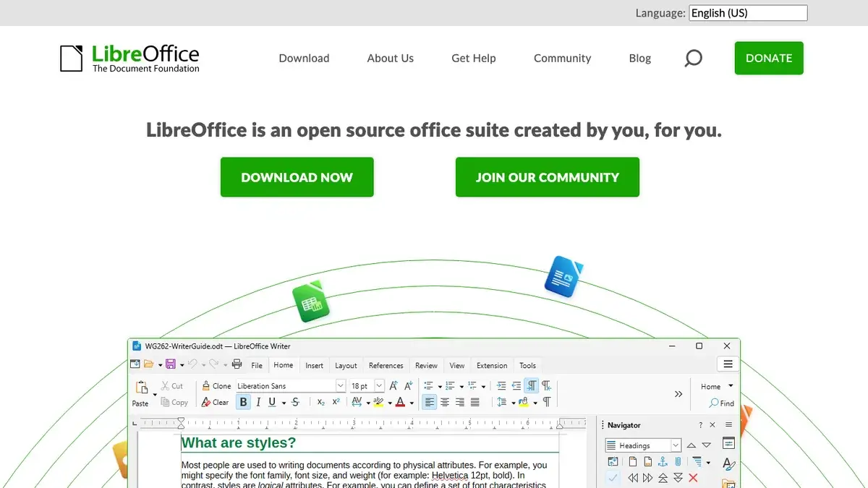The image size is (868, 488).
Task: Click the Superscript icon
Action: click(336, 402)
